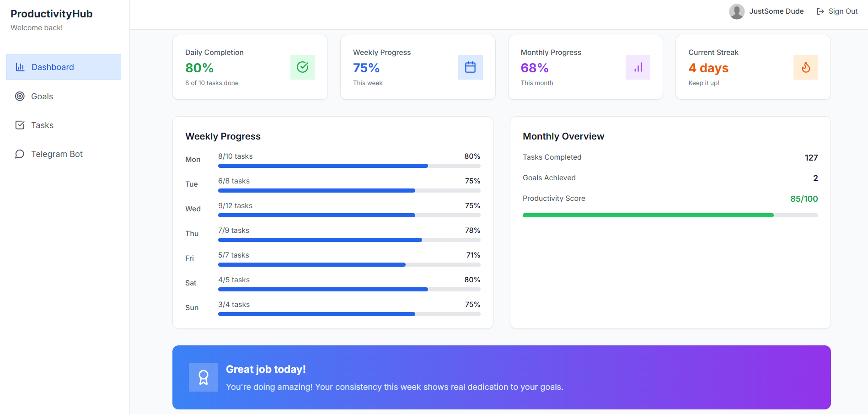Open Tasks via its checkbox icon
Screen dimensions: 868x414
(x=20, y=125)
